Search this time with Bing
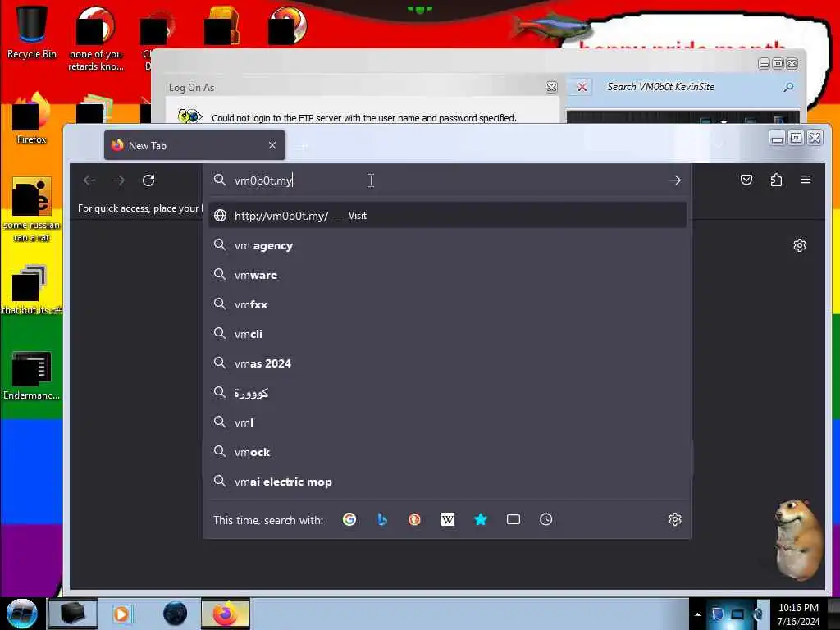Screen dimensions: 840x630 pos(382,519)
